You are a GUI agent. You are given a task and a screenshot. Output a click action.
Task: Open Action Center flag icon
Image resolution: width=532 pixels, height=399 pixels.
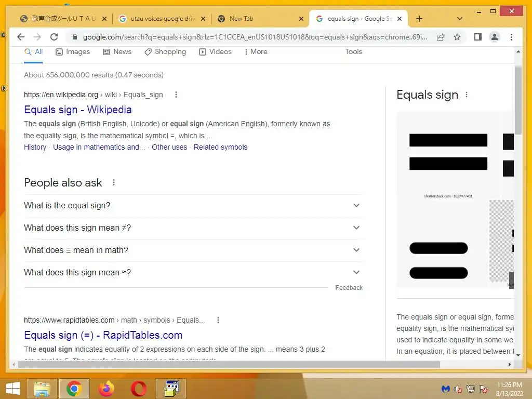click(x=483, y=389)
